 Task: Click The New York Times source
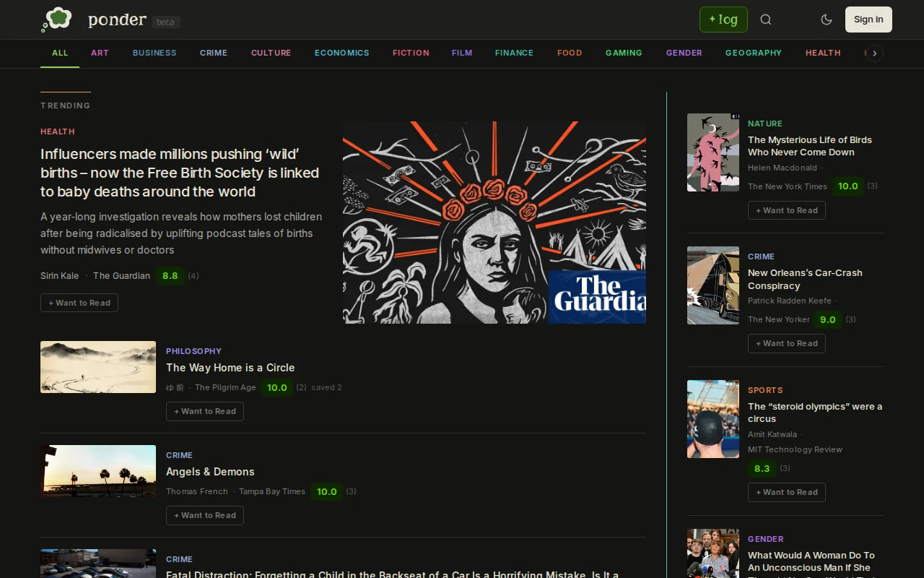tap(788, 186)
